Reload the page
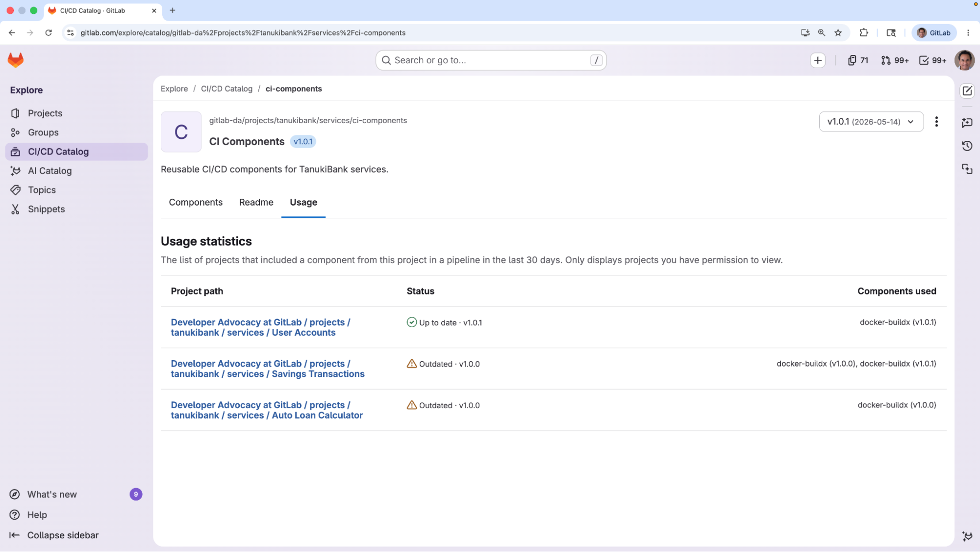This screenshot has height=552, width=980. tap(49, 33)
